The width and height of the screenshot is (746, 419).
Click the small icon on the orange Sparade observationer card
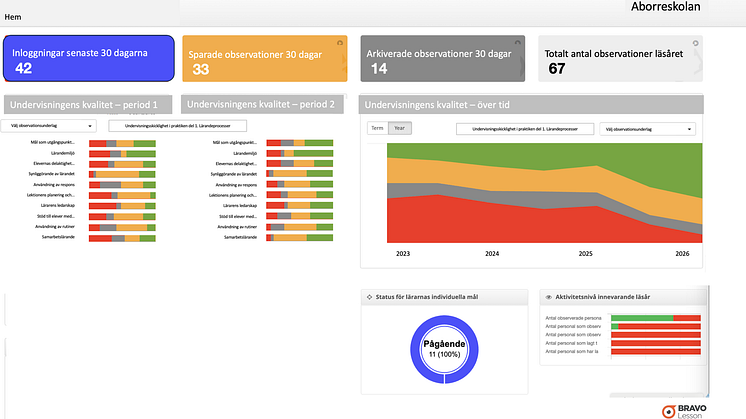339,43
